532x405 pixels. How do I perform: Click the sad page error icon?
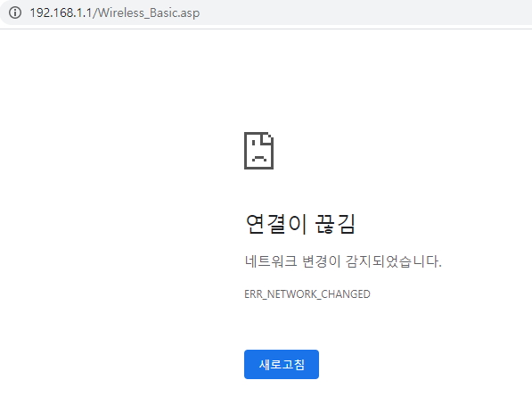259,151
